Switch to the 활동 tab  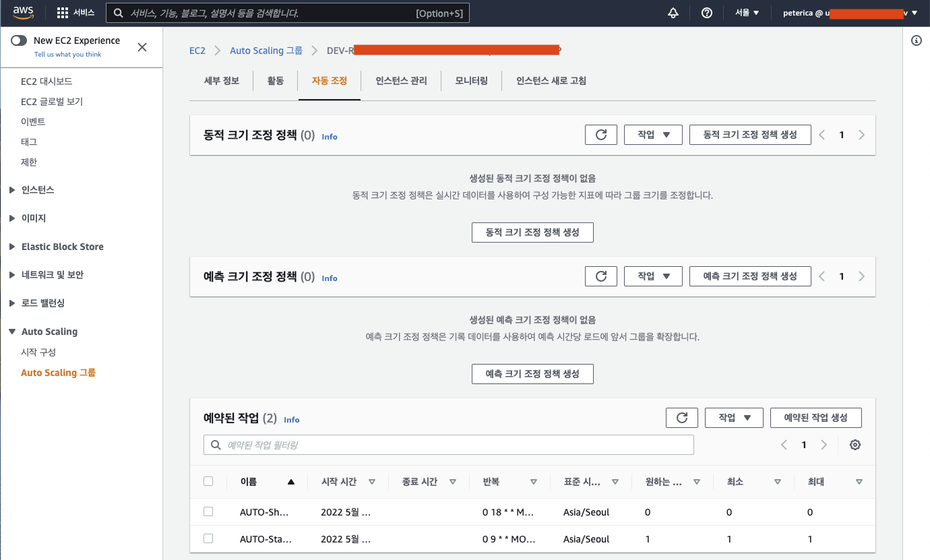click(x=276, y=81)
